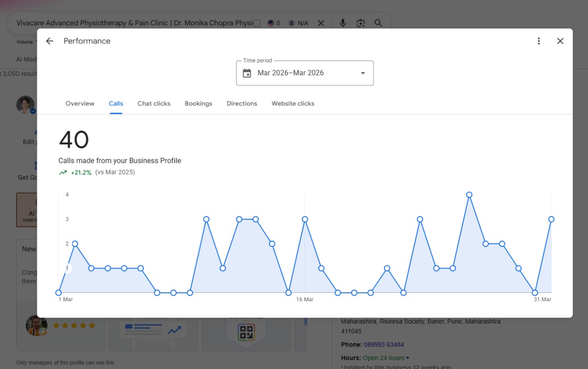Click the Only managers of this profile note
This screenshot has width=588, height=369.
(x=65, y=363)
